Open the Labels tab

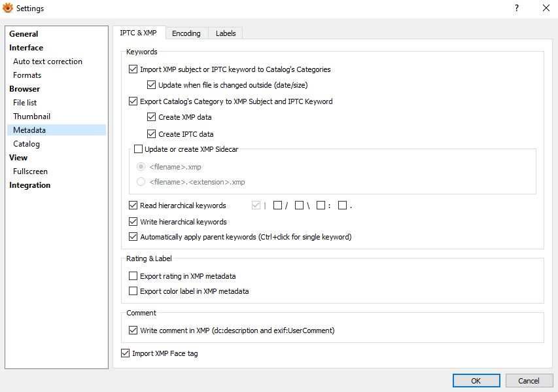point(226,33)
